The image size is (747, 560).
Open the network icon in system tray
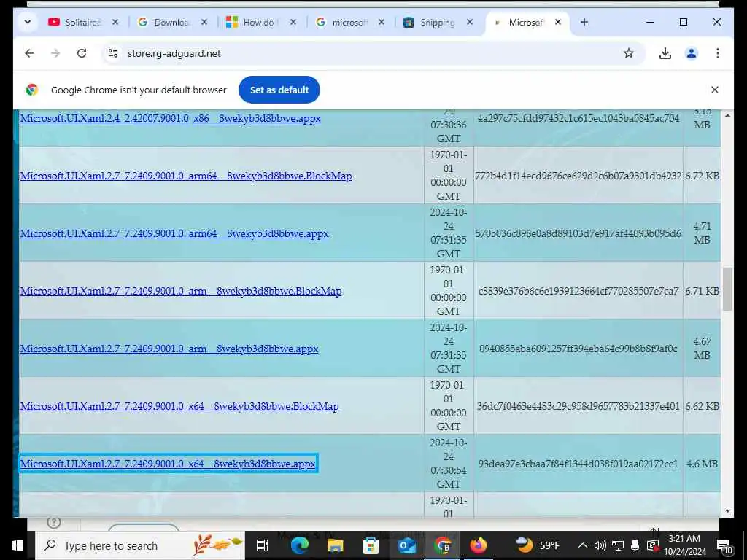[x=618, y=545]
